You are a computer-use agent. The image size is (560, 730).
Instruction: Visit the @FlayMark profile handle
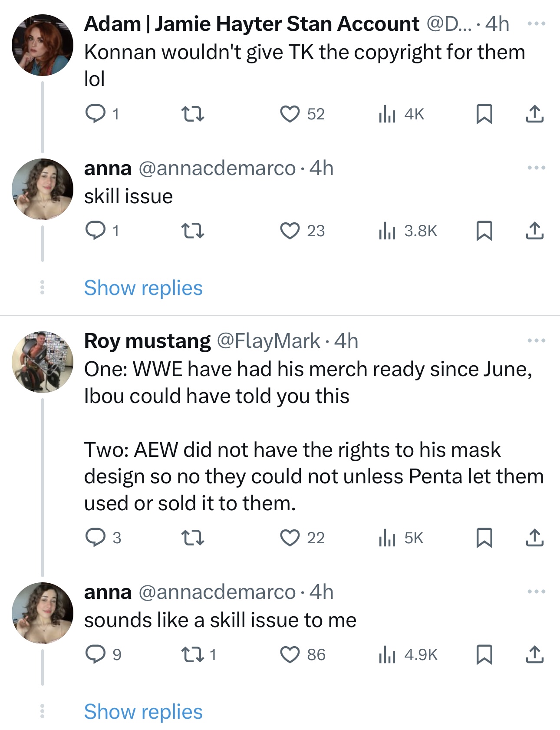pyautogui.click(x=268, y=341)
